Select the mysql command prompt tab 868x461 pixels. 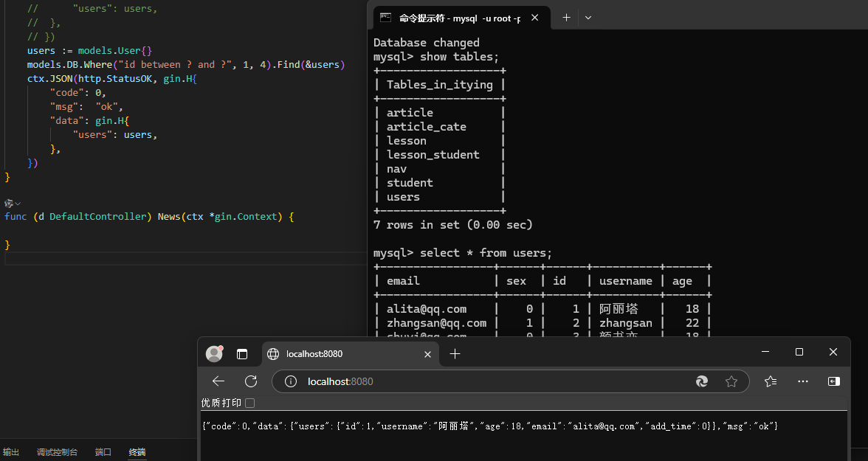pos(462,18)
